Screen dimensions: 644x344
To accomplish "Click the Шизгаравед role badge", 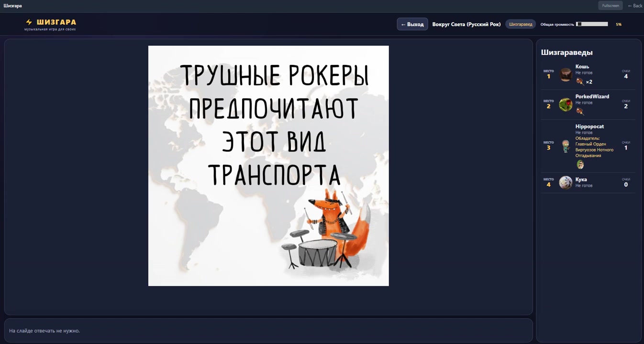I will coord(521,24).
